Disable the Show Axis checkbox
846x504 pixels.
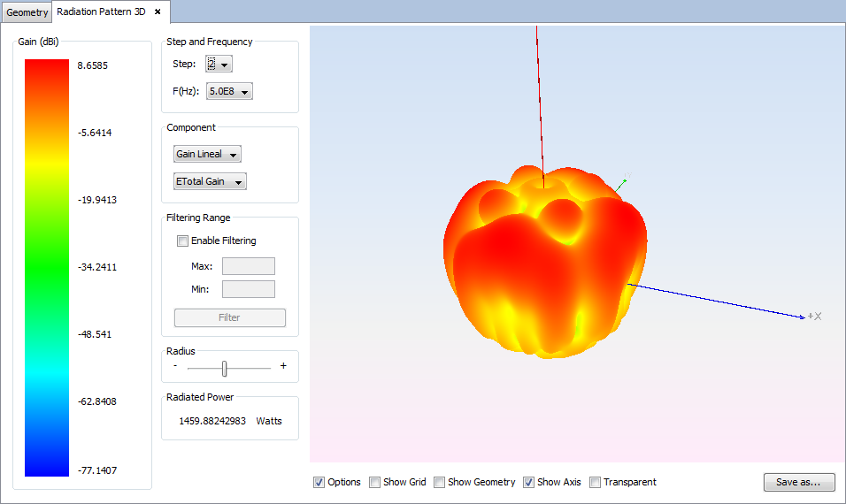click(529, 483)
